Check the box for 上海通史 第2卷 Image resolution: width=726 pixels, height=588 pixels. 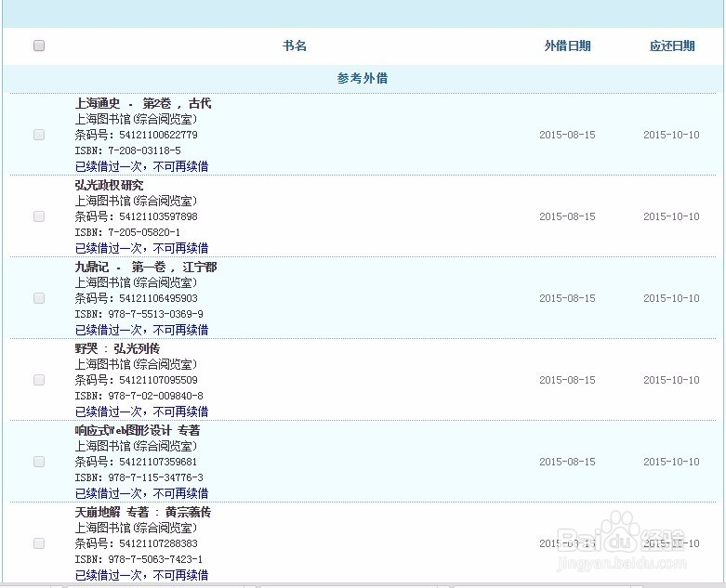(x=39, y=135)
